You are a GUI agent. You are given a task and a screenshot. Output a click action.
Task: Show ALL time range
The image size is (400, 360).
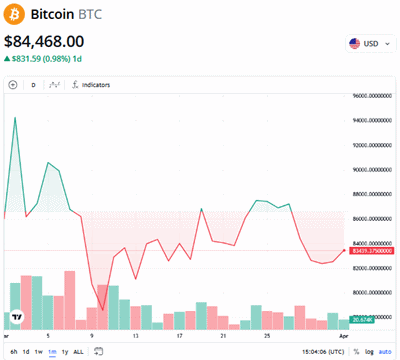coord(78,352)
